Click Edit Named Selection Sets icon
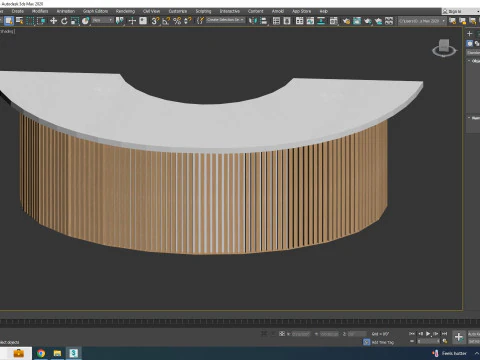 [200, 21]
